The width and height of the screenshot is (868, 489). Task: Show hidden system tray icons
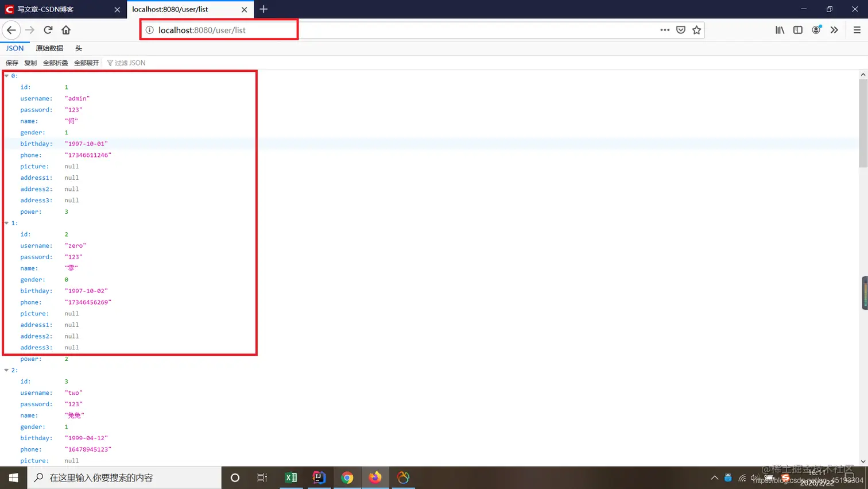pyautogui.click(x=714, y=478)
